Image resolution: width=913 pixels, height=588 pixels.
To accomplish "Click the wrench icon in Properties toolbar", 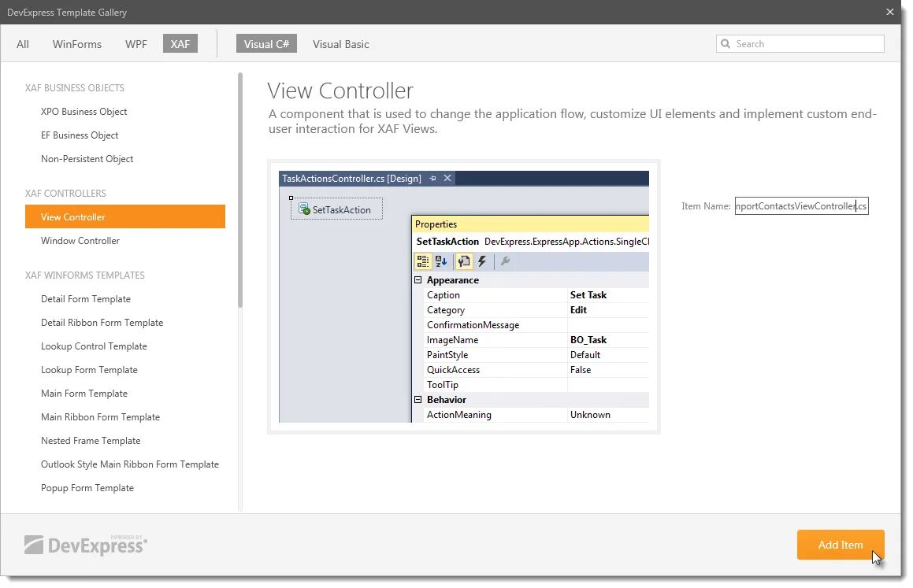I will click(x=506, y=261).
